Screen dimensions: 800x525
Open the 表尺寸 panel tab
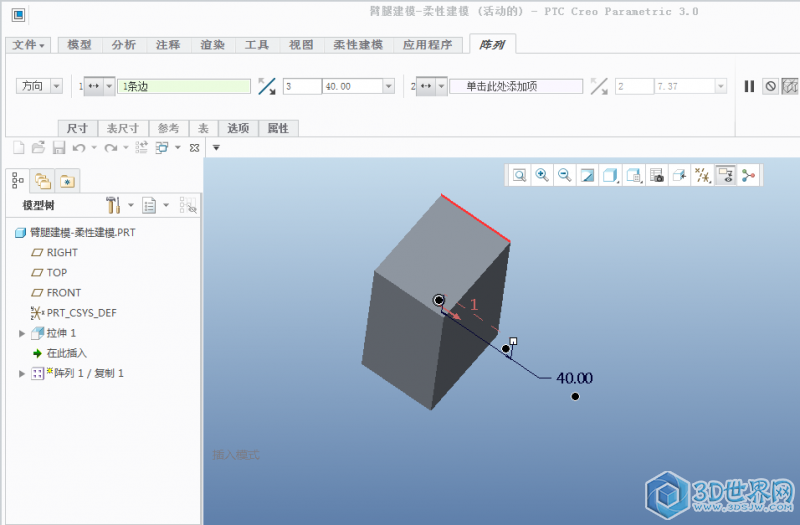pos(123,129)
